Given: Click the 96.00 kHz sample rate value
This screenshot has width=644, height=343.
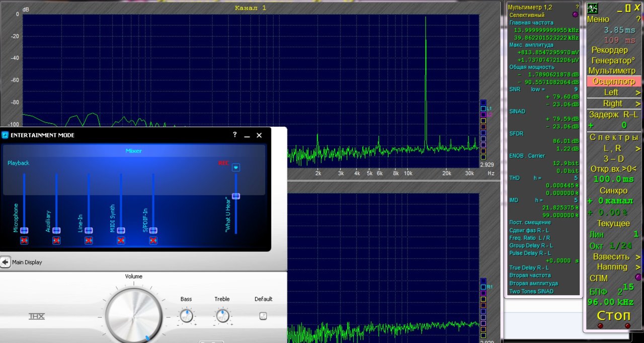Looking at the screenshot, I should click(x=611, y=302).
